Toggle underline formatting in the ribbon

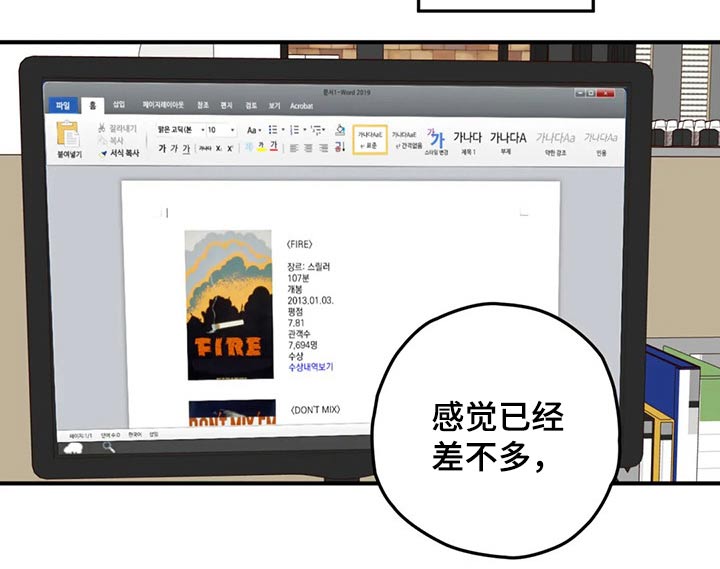(186, 149)
